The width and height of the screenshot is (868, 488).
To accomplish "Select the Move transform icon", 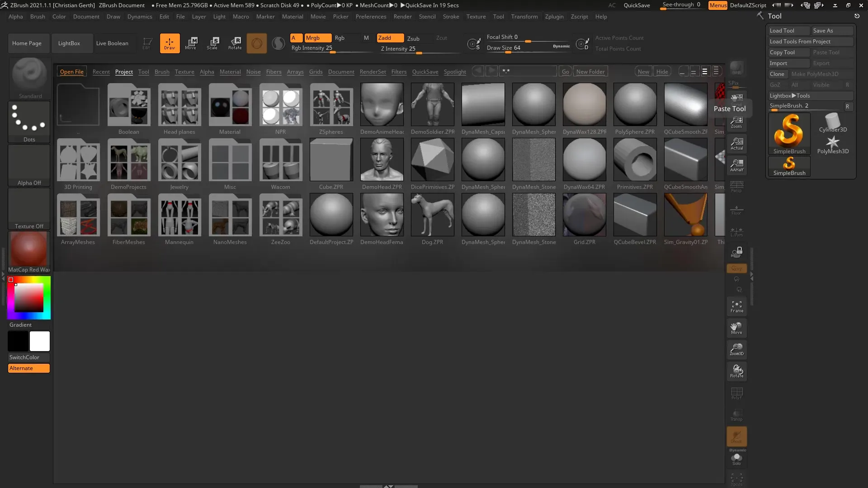I will tap(191, 43).
